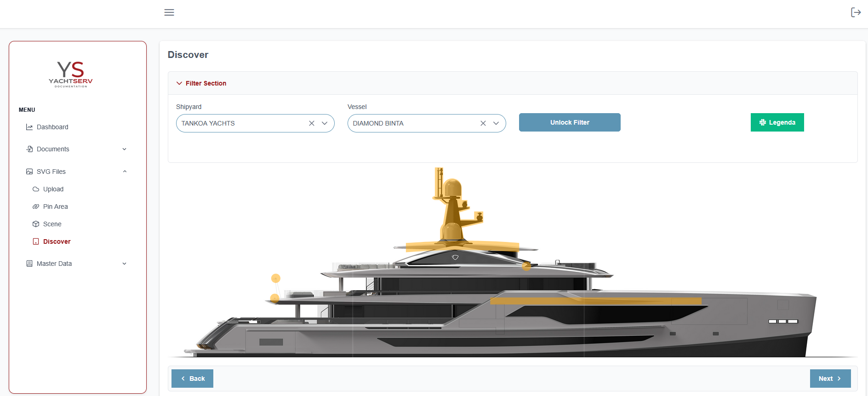Click the logout icon in top right
The image size is (868, 396).
pos(856,12)
